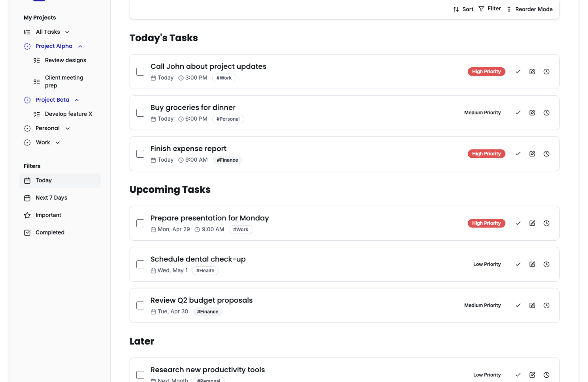Check the 'Buy groceries for dinner' checkbox

pos(140,113)
